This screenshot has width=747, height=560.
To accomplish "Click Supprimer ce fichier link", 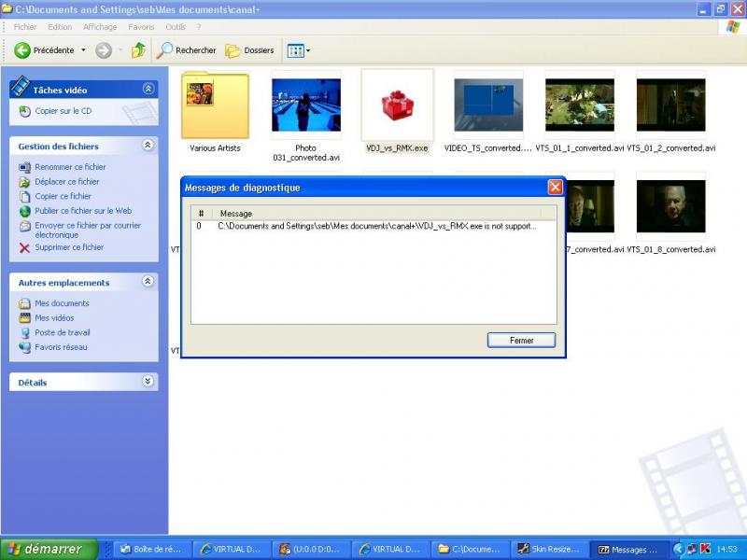I will (x=69, y=247).
